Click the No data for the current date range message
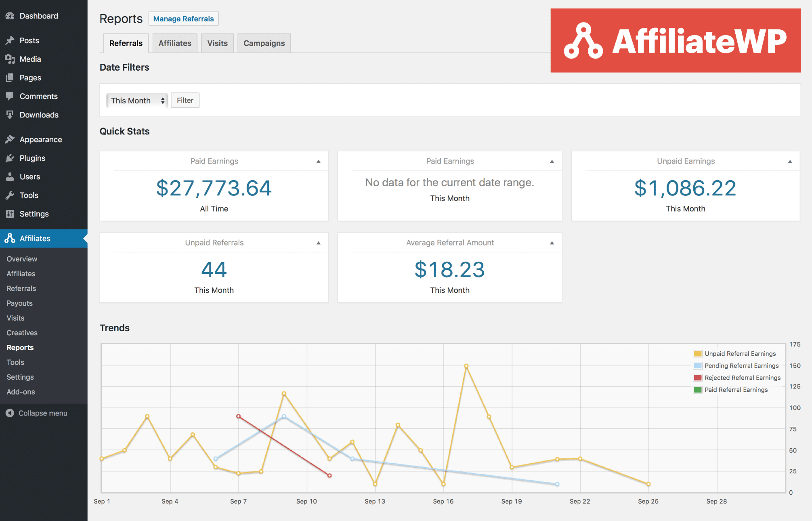This screenshot has width=812, height=521. pyautogui.click(x=449, y=183)
